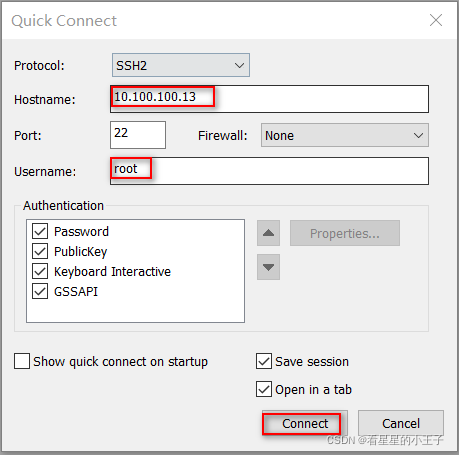Disable GSSAPI authentication checkbox

[40, 291]
